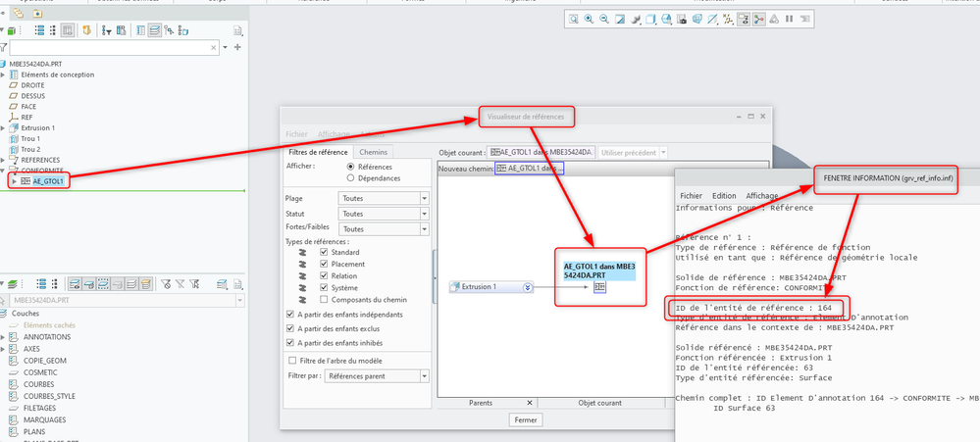Uncheck the Relation reference type checkbox

tap(325, 275)
